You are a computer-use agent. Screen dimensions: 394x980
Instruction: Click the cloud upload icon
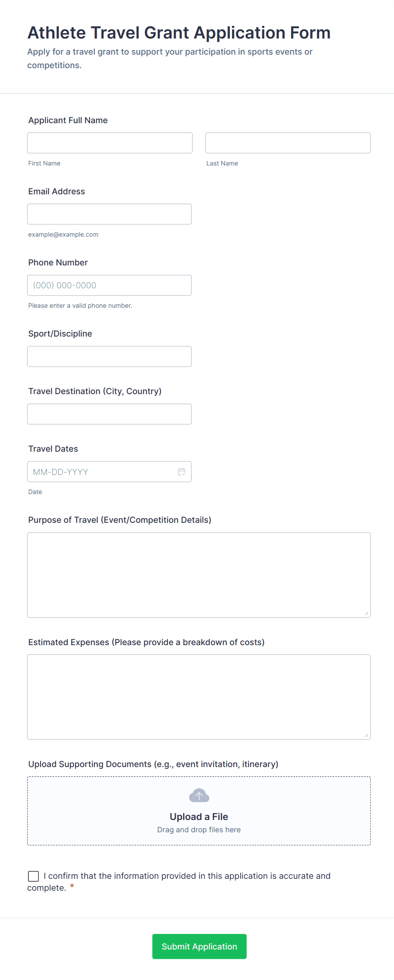point(199,795)
